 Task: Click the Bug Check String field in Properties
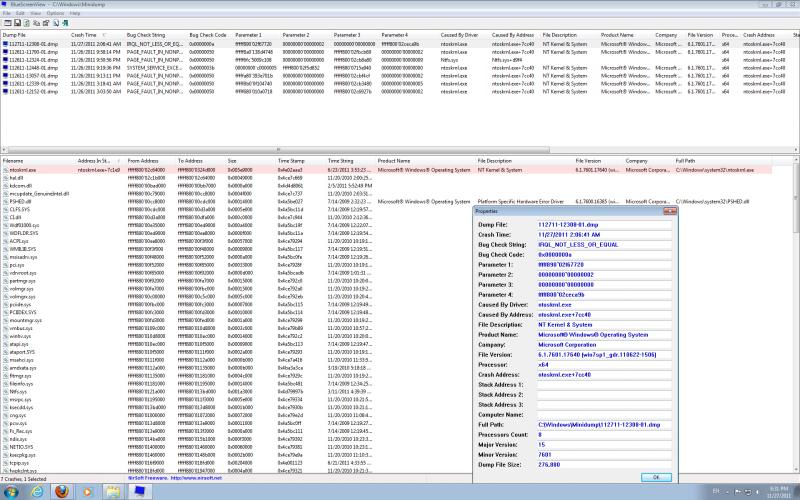[x=604, y=244]
